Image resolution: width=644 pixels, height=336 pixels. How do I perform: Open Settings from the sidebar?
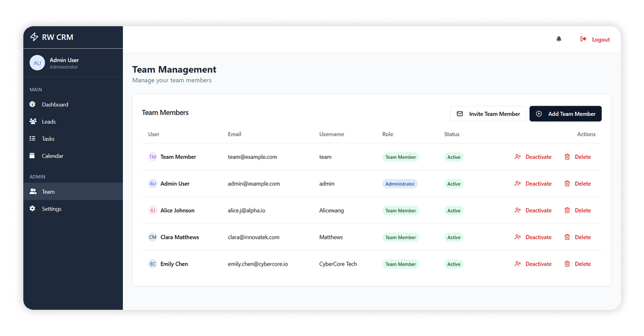[x=73, y=209]
